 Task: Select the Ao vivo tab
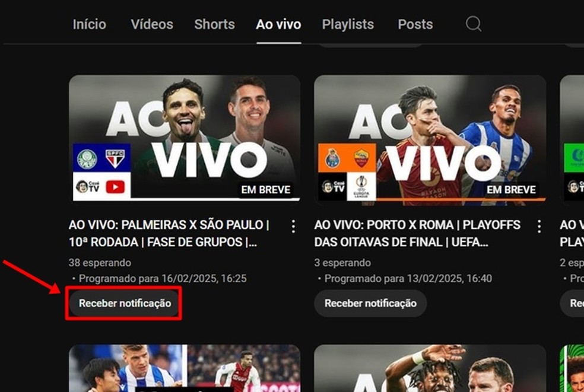278,24
